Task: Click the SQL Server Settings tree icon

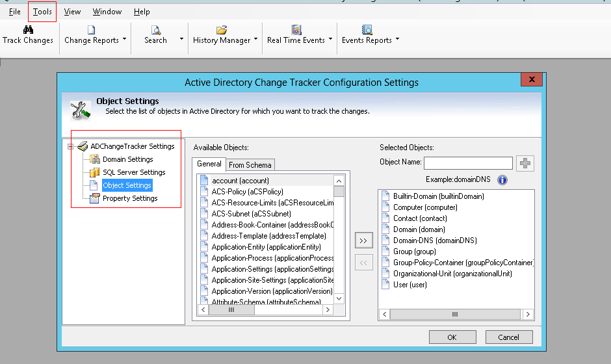Action: coord(95,172)
